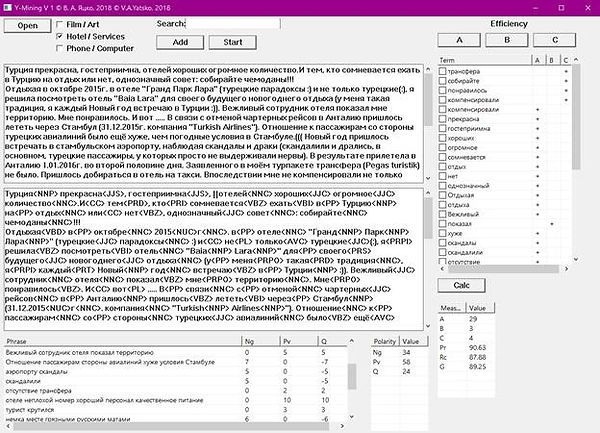Click the Open button
This screenshot has width=600, height=433.
coord(27,26)
